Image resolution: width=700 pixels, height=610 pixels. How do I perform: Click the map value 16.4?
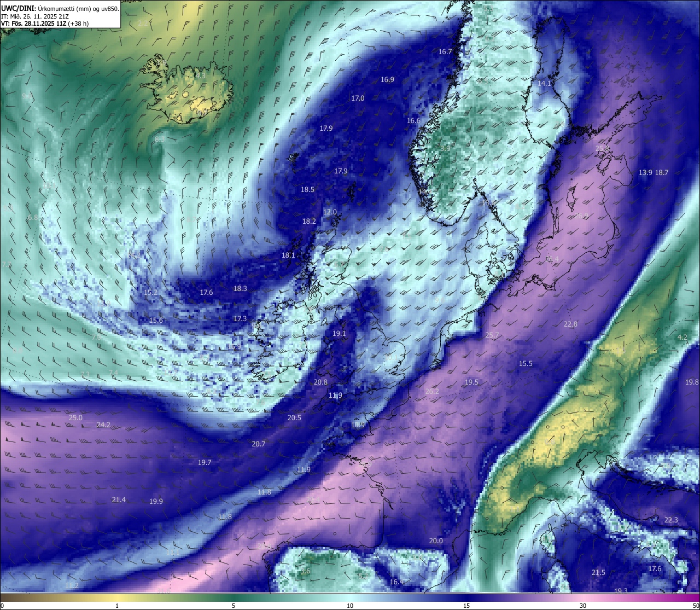click(x=396, y=582)
